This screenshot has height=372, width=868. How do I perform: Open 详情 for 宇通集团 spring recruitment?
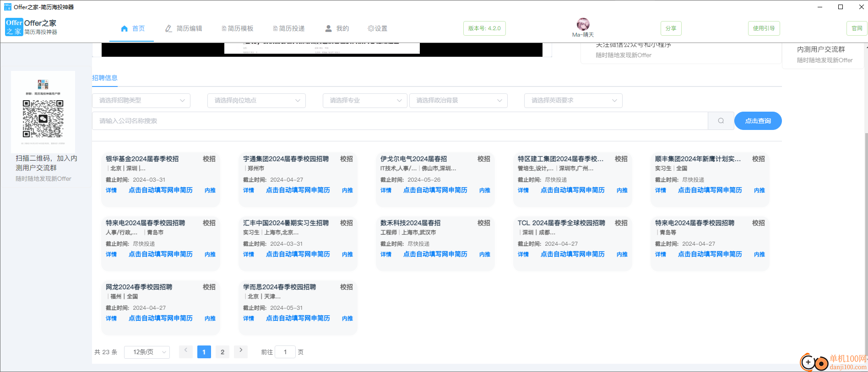coord(249,190)
